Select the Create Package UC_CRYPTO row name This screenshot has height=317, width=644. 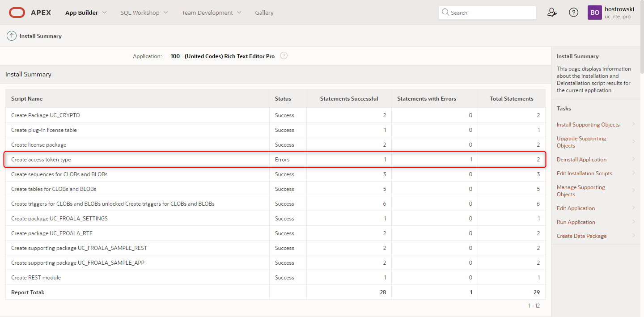46,115
